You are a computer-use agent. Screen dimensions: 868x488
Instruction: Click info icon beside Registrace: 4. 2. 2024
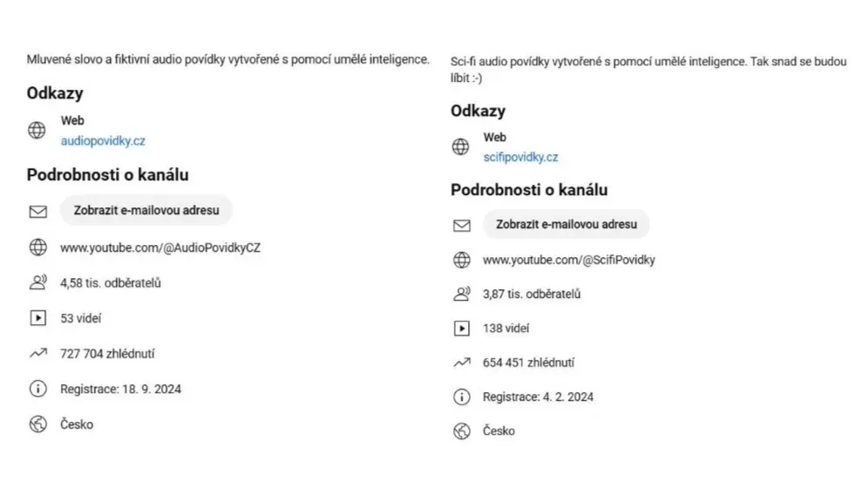[x=462, y=396]
